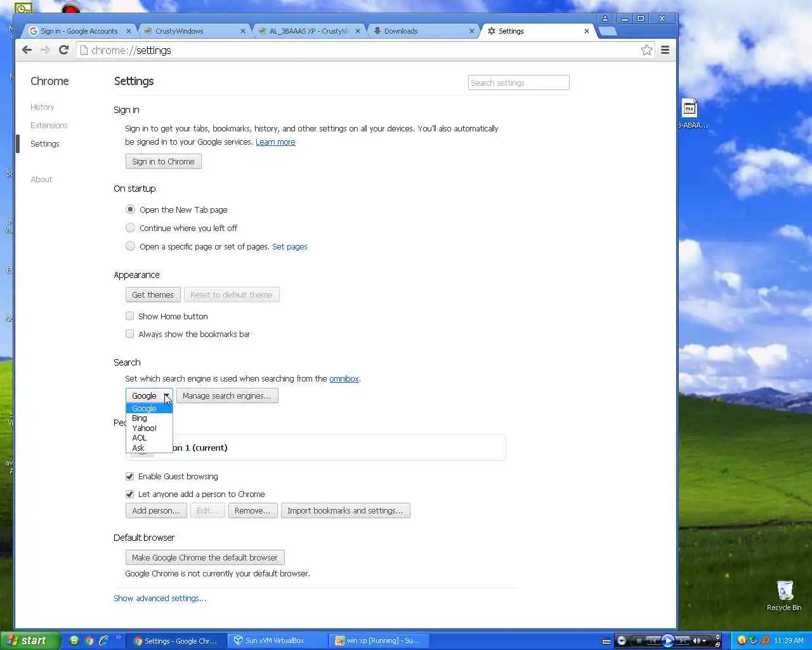Select Open a specific page radio option
Image resolution: width=812 pixels, height=650 pixels.
tap(130, 246)
